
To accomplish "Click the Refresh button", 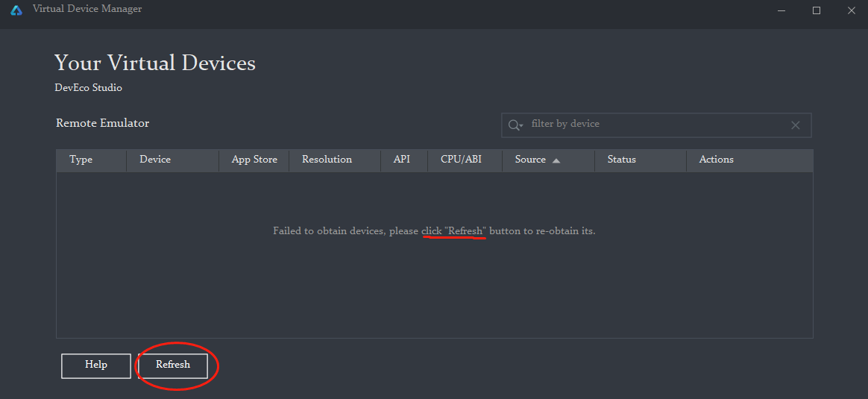I will 173,365.
